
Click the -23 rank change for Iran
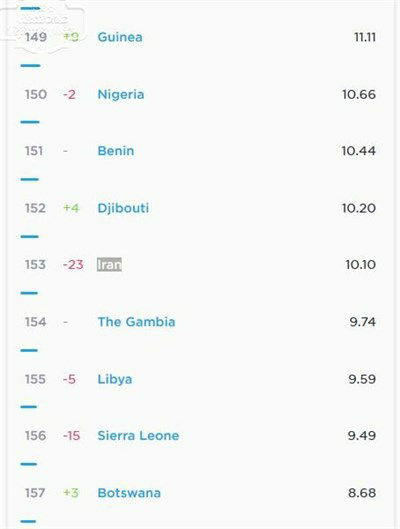tap(73, 264)
